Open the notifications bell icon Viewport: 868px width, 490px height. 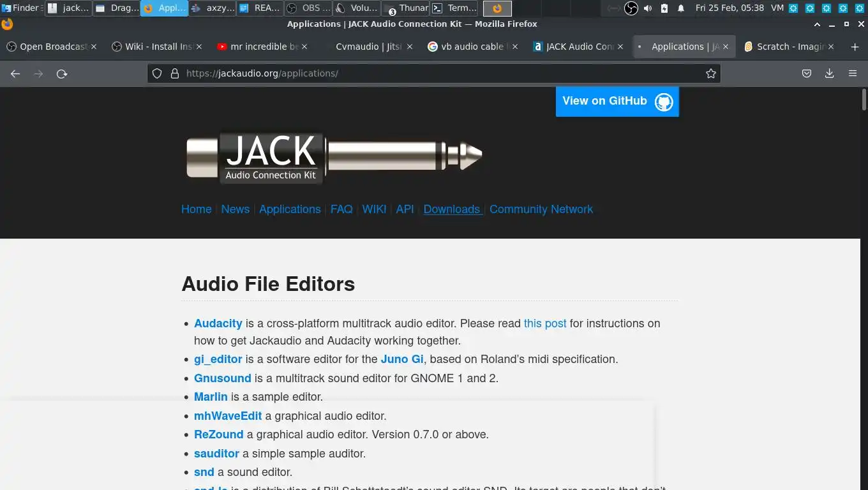click(x=681, y=8)
